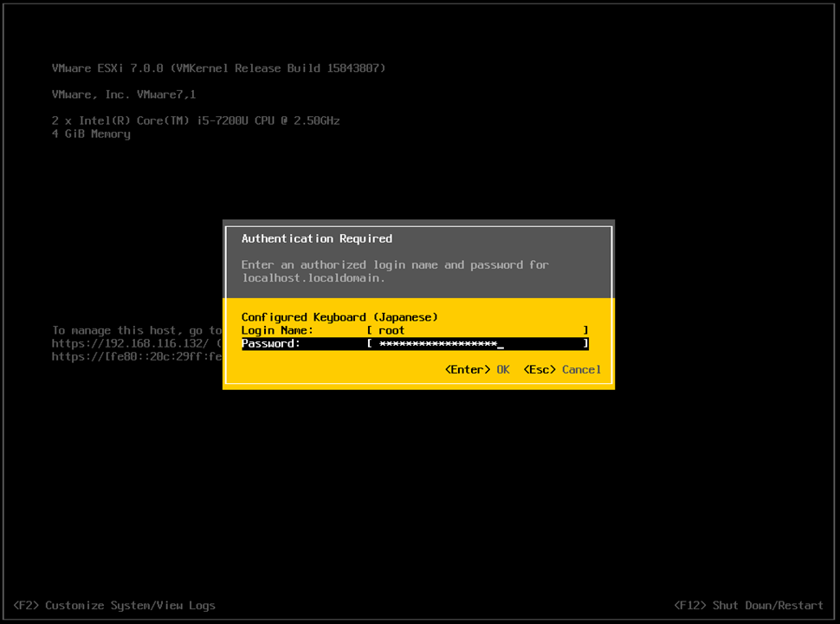
Task: Click the VMware, Inc. VMware7,1 line
Action: tap(124, 94)
